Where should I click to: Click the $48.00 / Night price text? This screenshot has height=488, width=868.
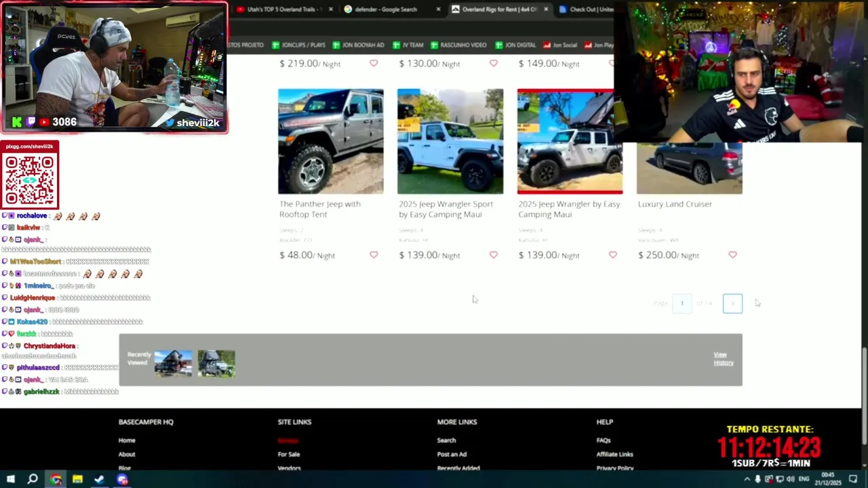[307, 255]
